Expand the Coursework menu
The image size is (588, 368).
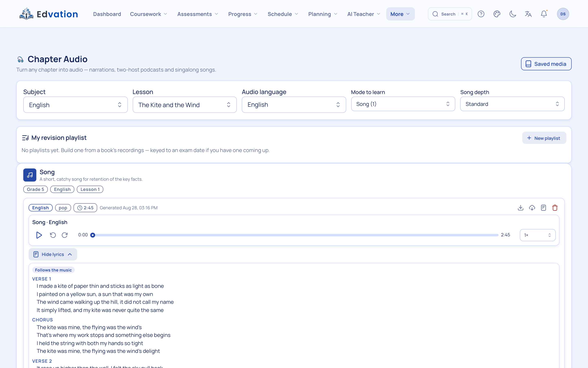[149, 14]
